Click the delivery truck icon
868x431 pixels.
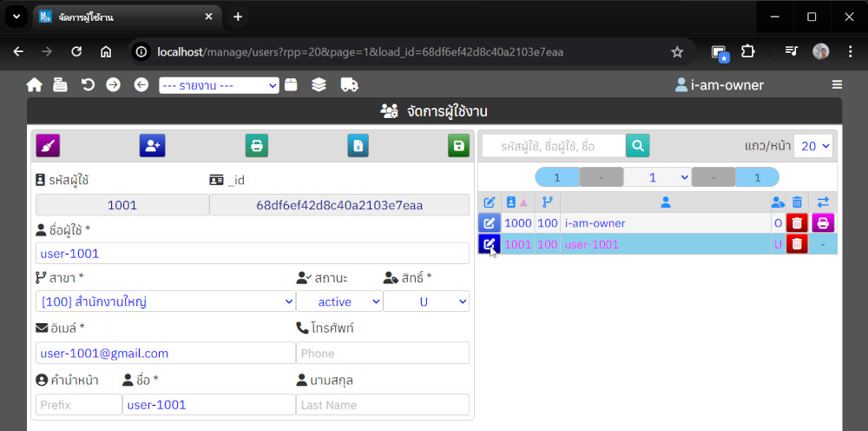[349, 84]
